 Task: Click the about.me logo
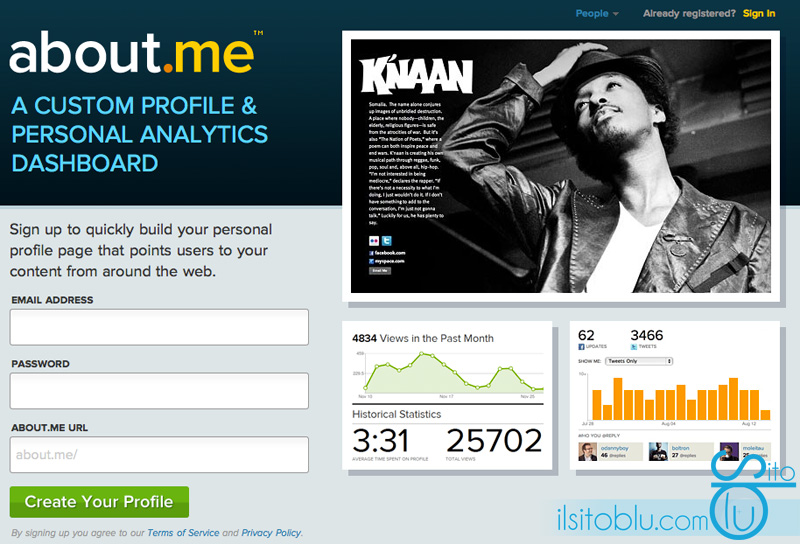coord(132,52)
